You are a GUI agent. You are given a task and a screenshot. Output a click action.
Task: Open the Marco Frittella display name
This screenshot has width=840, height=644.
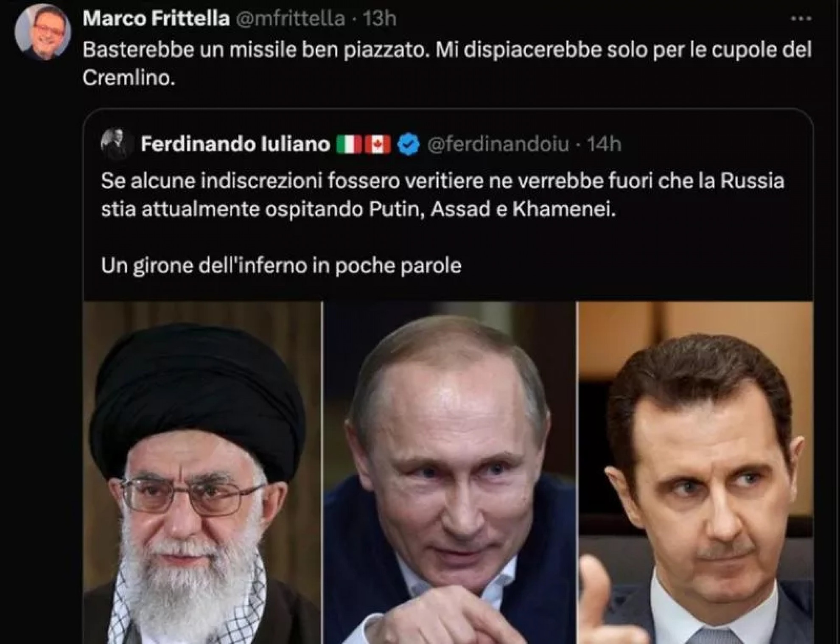(156, 19)
